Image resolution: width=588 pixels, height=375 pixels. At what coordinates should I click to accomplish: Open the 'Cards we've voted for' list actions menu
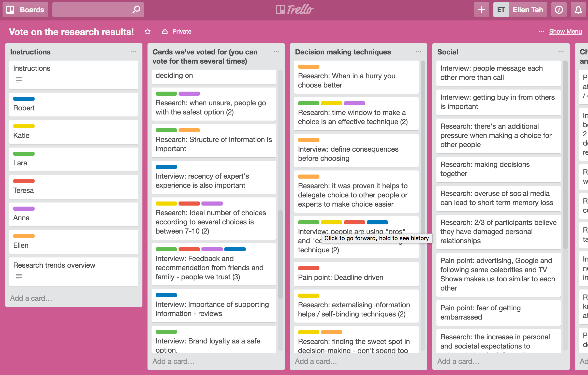[x=276, y=52]
